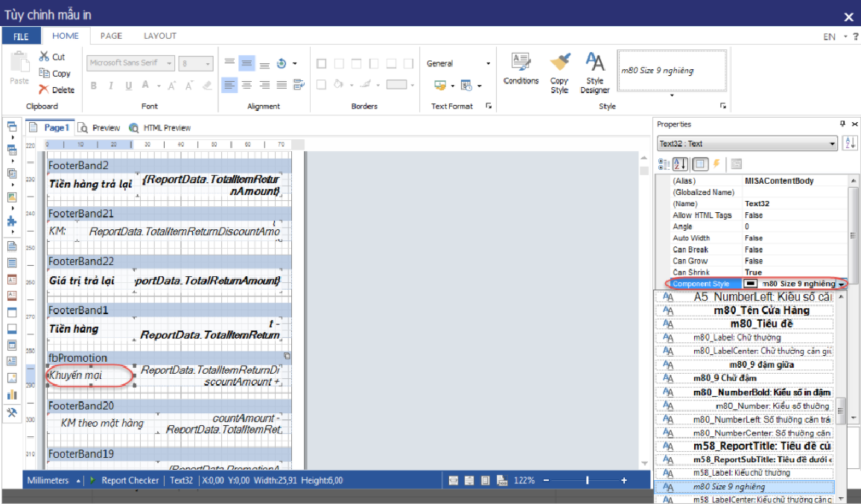This screenshot has height=504, width=861.
Task: Click the shrink font size icon
Action: (x=189, y=85)
